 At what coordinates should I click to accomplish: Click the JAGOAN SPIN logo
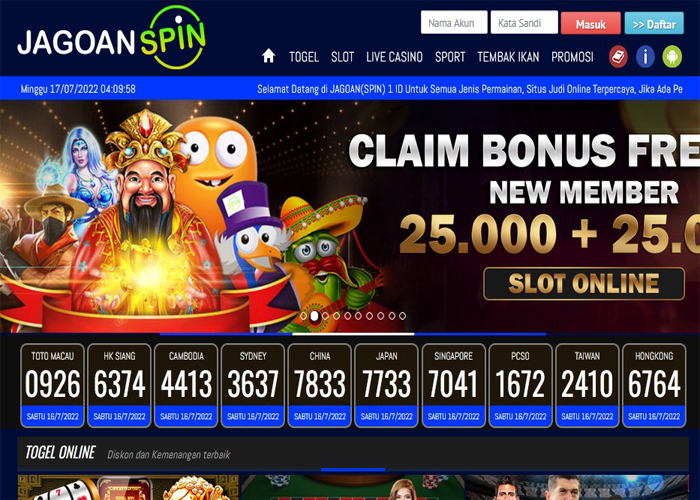112,39
